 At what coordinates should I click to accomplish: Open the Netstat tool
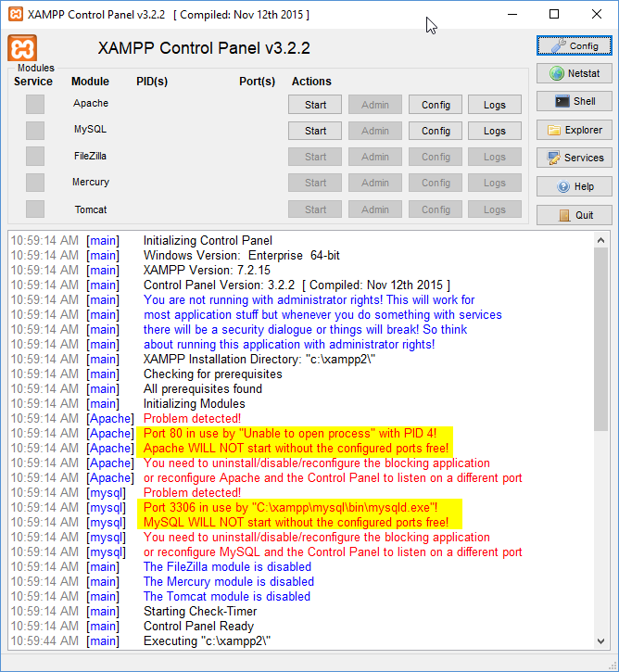(x=574, y=73)
